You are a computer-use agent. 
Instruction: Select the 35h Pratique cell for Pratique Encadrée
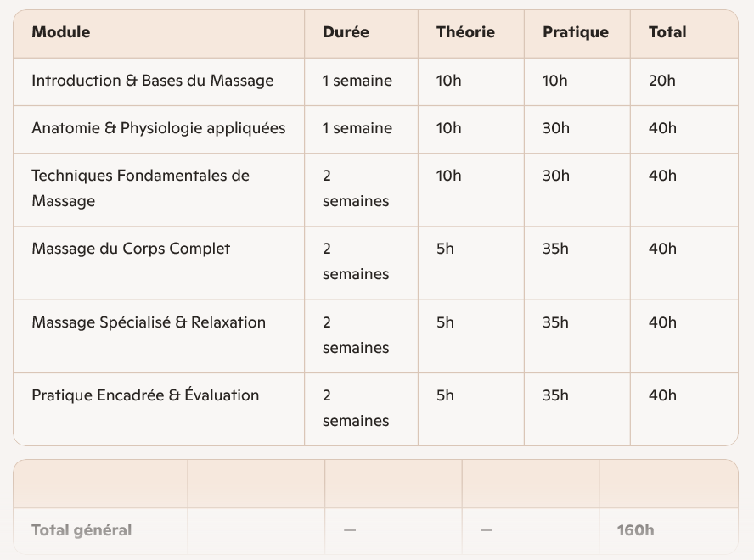pos(555,395)
